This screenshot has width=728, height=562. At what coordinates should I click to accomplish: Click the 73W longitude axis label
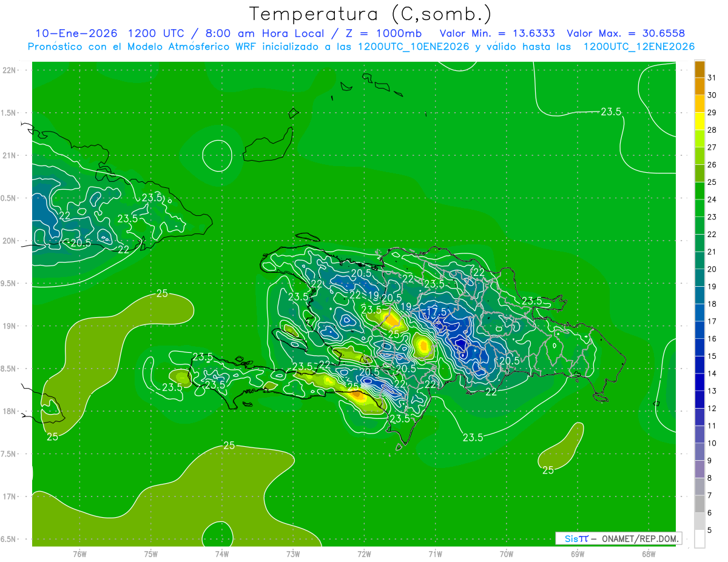(293, 554)
